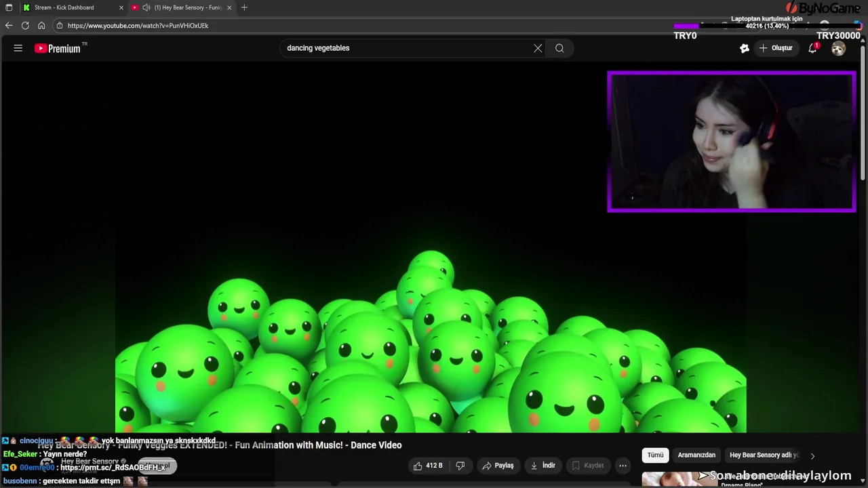Screen dimensions: 868x488
Task: Click the purple donation goal progress bar
Action: pos(766,26)
